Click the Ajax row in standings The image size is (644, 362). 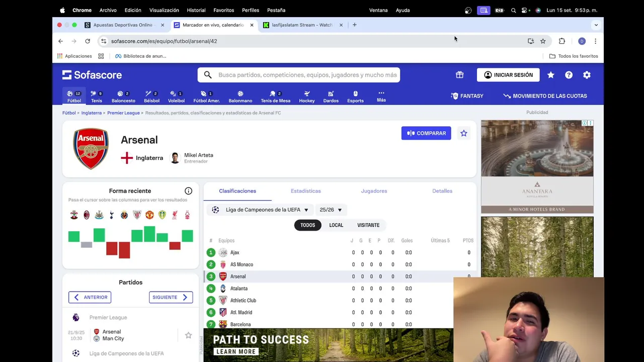[340, 252]
